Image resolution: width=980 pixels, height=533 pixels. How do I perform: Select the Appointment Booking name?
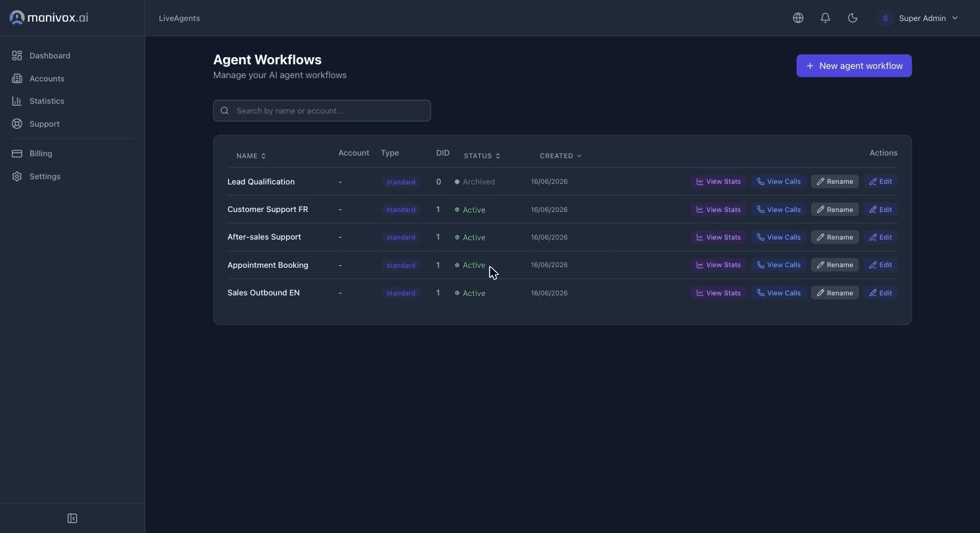[268, 265]
